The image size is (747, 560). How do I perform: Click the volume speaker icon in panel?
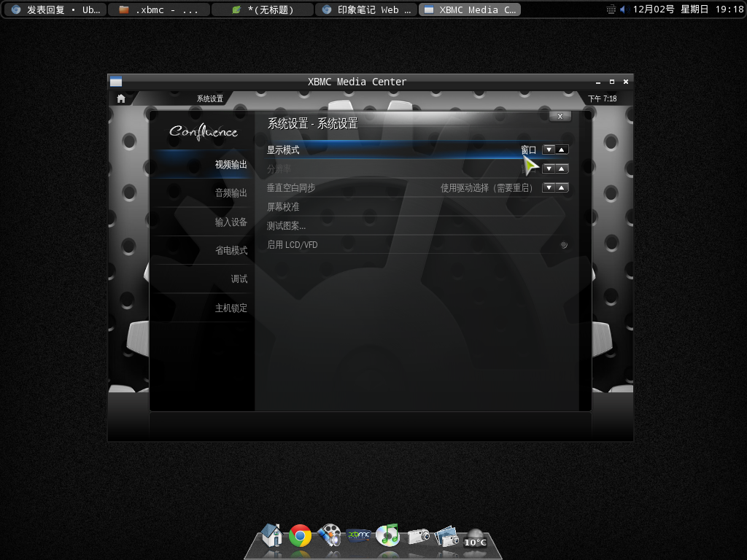(623, 9)
